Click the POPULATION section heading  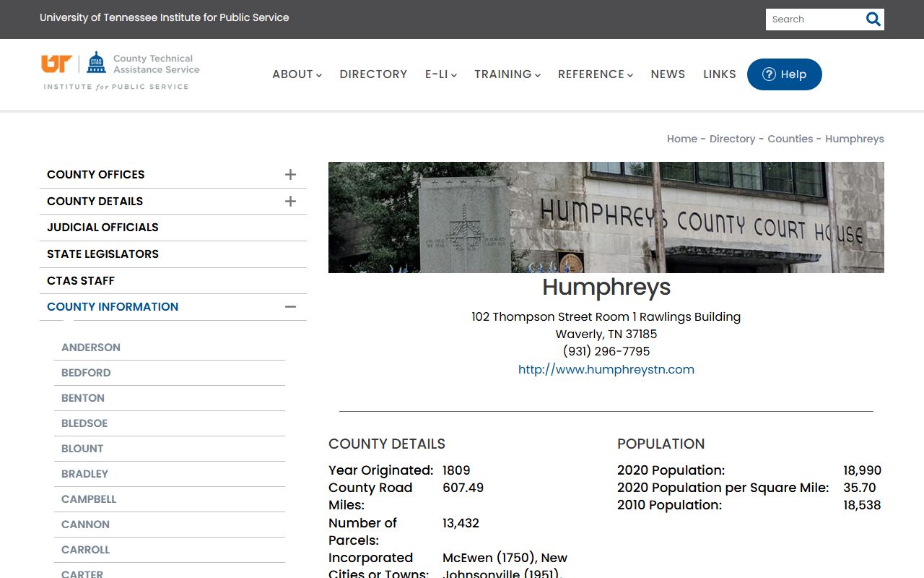point(661,444)
